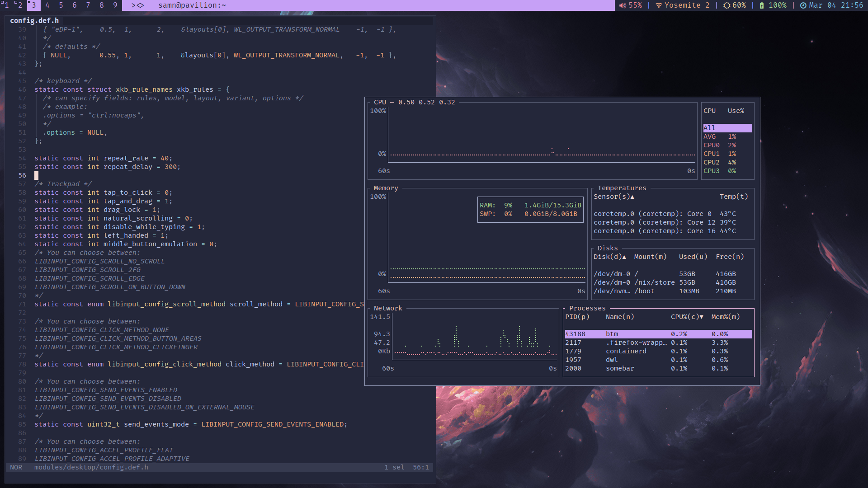
Task: Click line number 71 in gutter
Action: point(22,304)
